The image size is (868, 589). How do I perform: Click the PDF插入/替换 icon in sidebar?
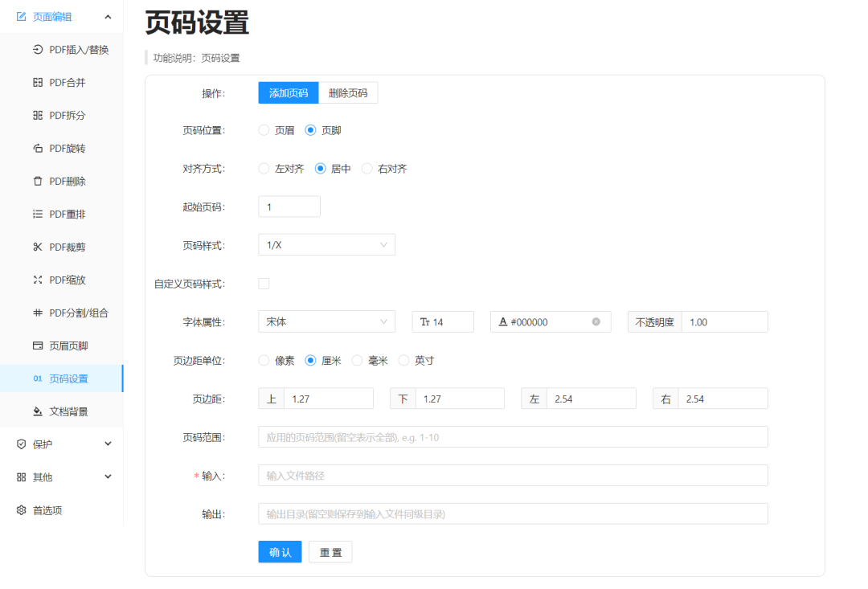(x=38, y=50)
